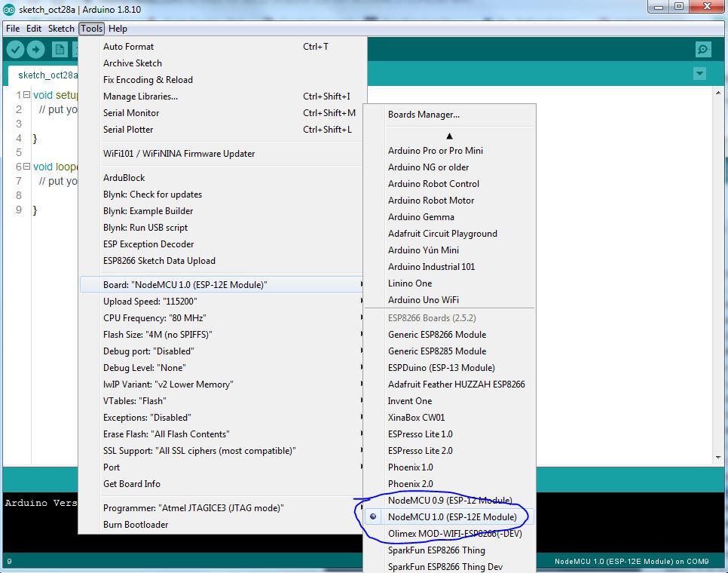Open ArduBlock tool
Screen dimensions: 728x573
click(222, 178)
